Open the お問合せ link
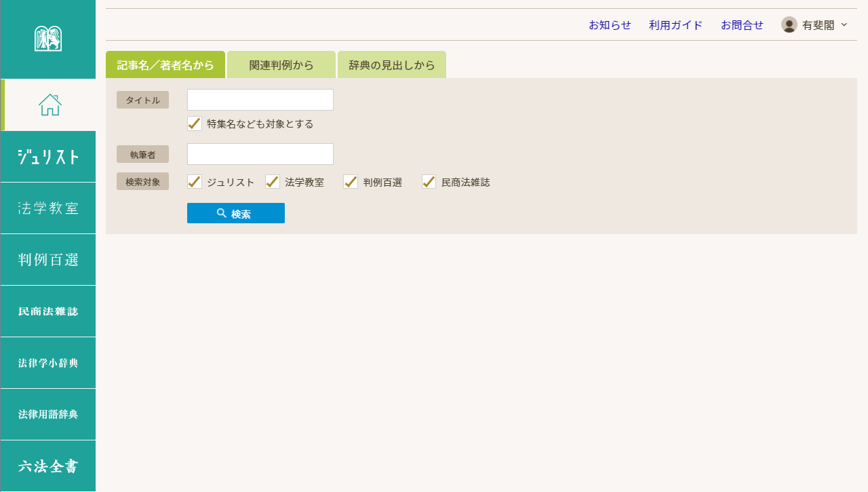The image size is (868, 492). click(742, 25)
